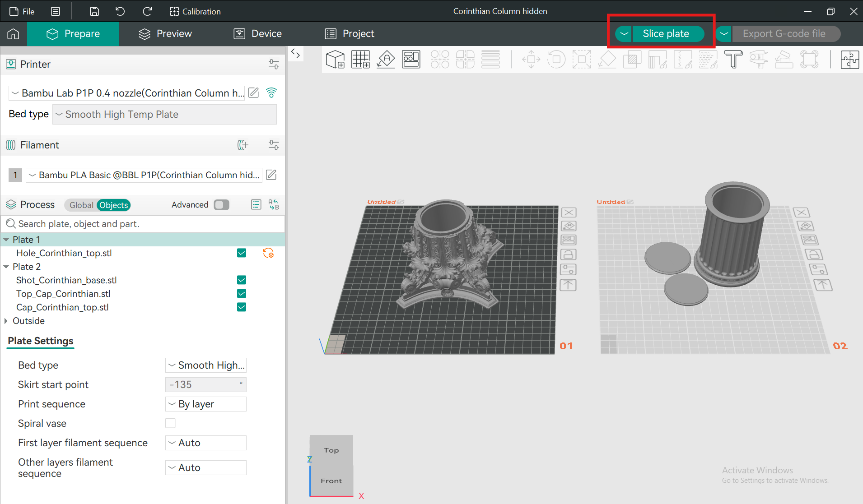The height and width of the screenshot is (504, 863).
Task: Select the Auto orient tool
Action: pyautogui.click(x=386, y=59)
